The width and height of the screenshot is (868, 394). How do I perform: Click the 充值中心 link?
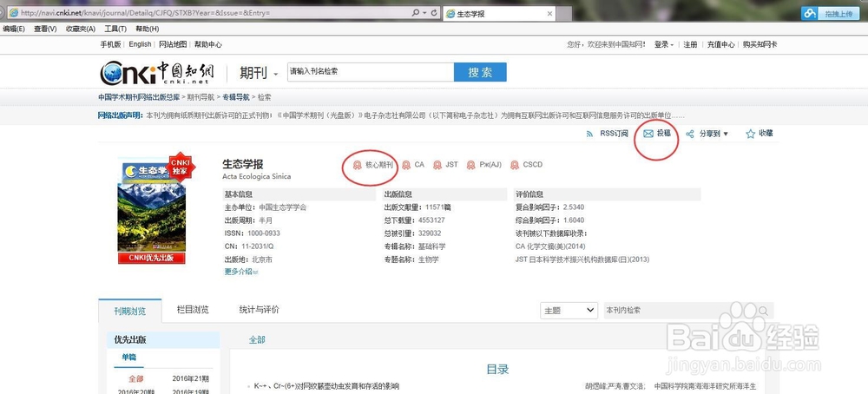coord(720,45)
